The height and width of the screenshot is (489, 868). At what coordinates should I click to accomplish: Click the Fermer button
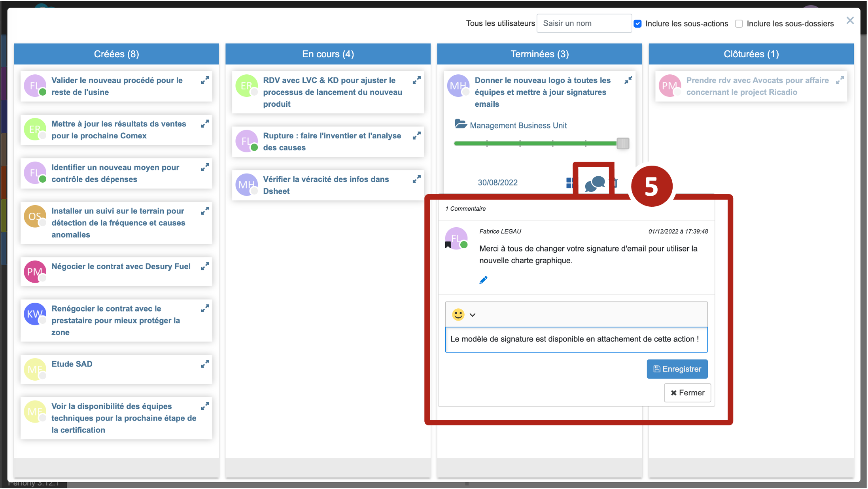687,393
